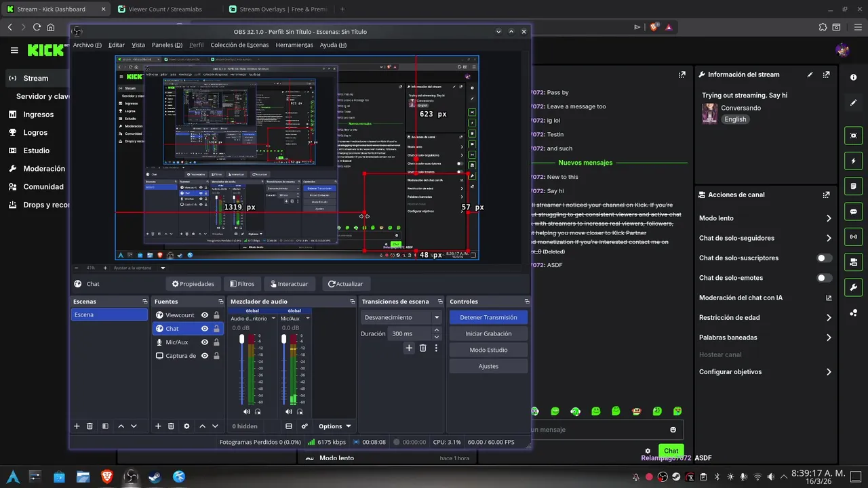Image resolution: width=868 pixels, height=488 pixels.
Task: Open advanced audio properties gears icon
Action: tap(304, 426)
